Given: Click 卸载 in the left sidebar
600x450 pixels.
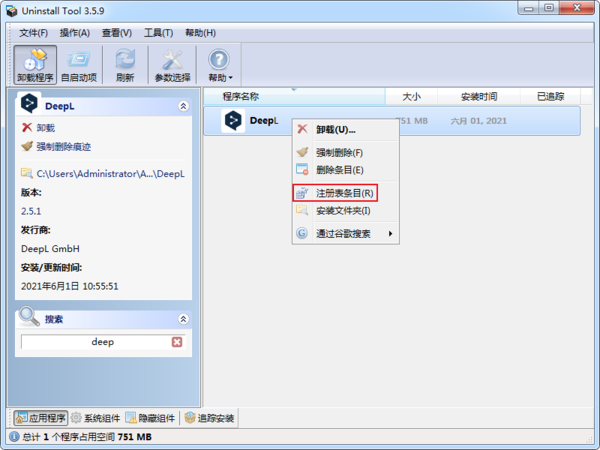Looking at the screenshot, I should pos(45,128).
